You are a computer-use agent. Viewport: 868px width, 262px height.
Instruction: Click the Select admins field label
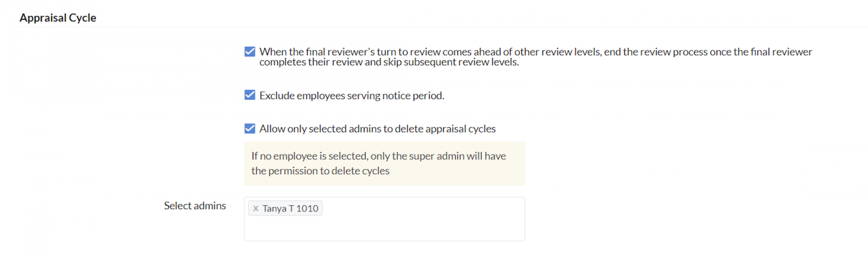(x=195, y=206)
